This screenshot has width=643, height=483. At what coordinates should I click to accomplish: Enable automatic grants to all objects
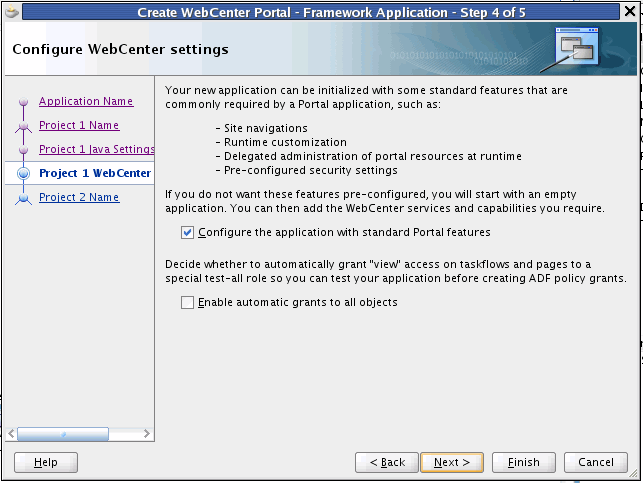coord(187,303)
